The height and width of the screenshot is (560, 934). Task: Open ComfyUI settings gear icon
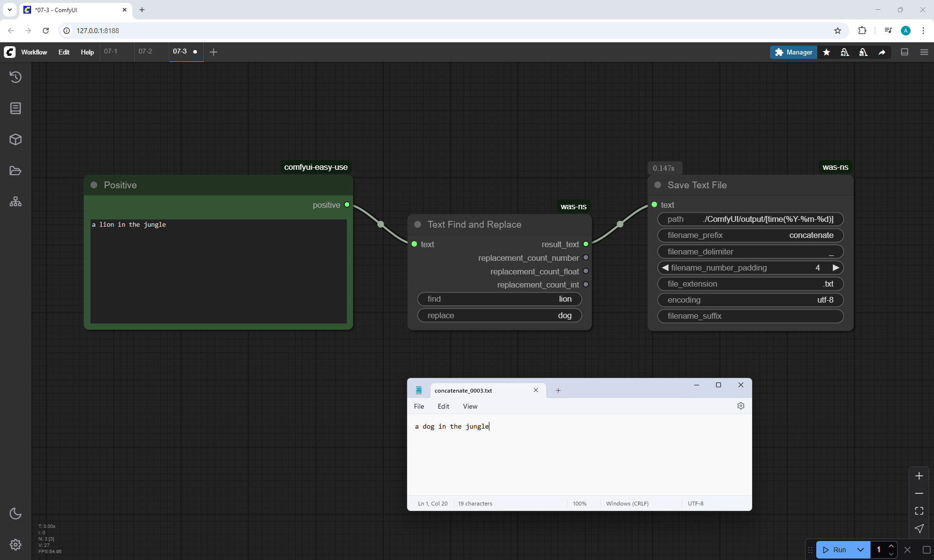(x=16, y=544)
